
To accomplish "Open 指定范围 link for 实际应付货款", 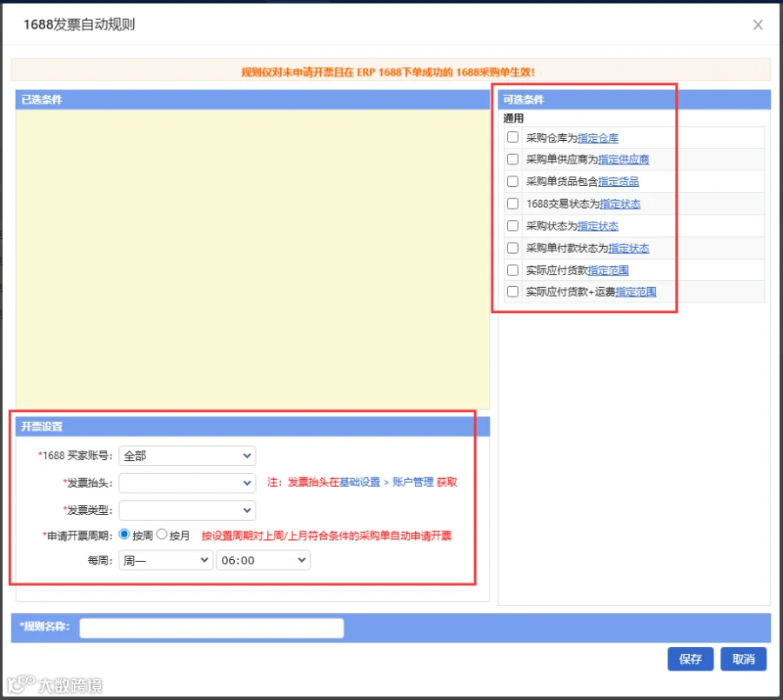I will click(608, 270).
